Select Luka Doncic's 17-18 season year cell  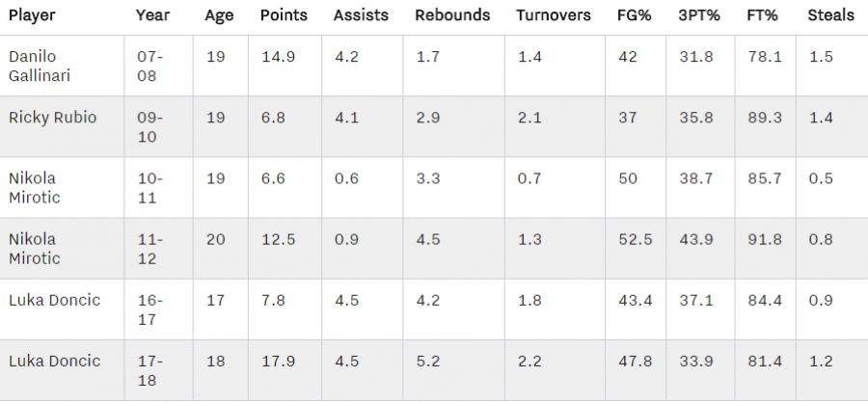click(x=150, y=370)
